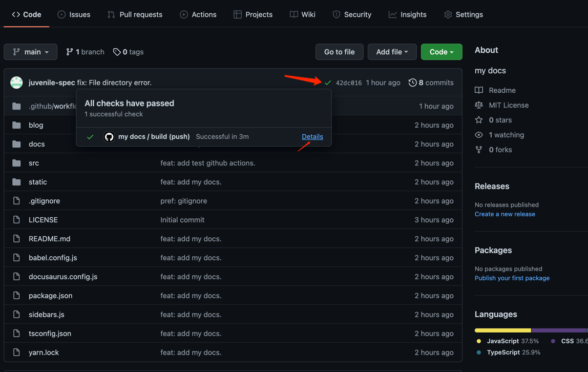View the 1 branch link
This screenshot has height=372, width=588.
85,52
